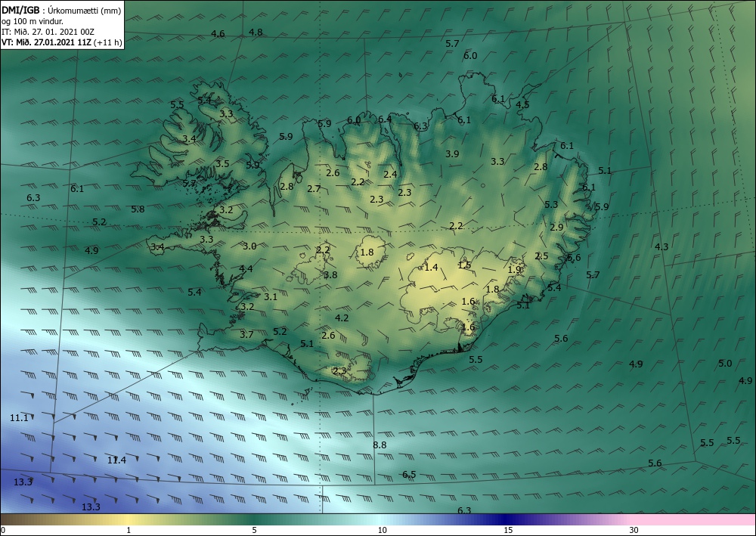Click the map value 2.4
Screen dimensions: 756x536
[390, 174]
